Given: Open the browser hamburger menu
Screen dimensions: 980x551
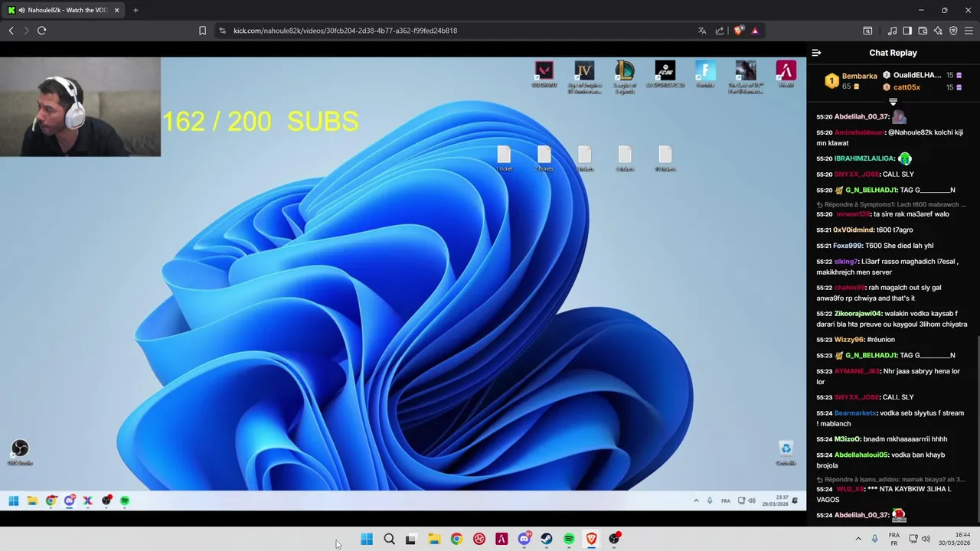Looking at the screenshot, I should (969, 31).
